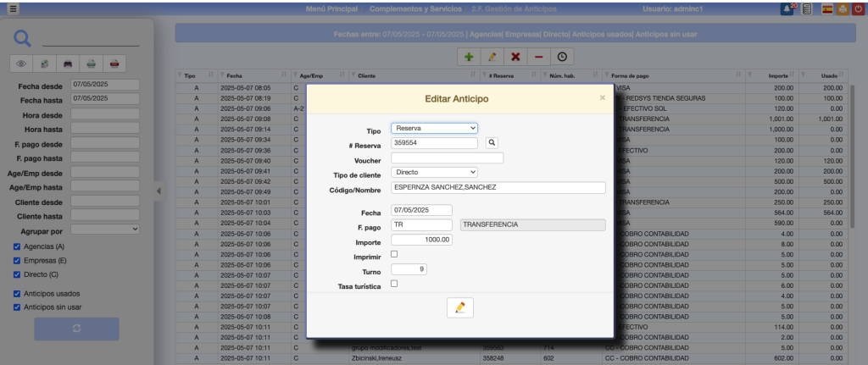Click the Voucher text field
Screen dimensions: 868x365
click(448, 158)
